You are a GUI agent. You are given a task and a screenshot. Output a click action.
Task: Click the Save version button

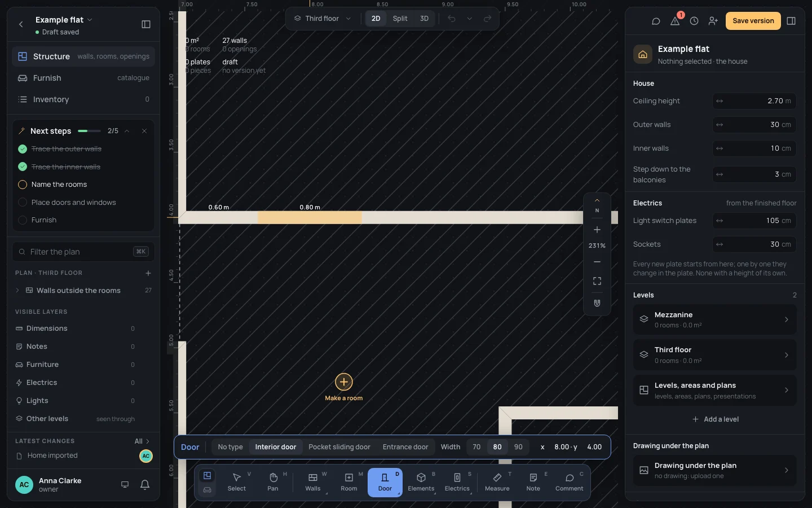pos(753,21)
